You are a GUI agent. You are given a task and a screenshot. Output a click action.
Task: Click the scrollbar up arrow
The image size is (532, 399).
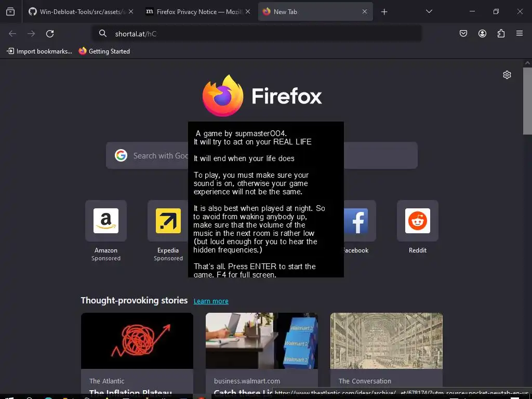[x=528, y=63]
